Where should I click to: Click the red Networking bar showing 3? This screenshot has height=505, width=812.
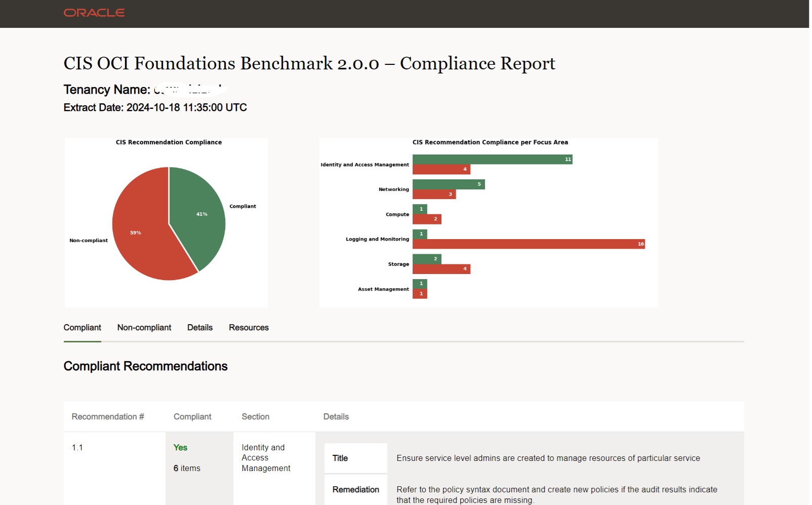point(434,194)
